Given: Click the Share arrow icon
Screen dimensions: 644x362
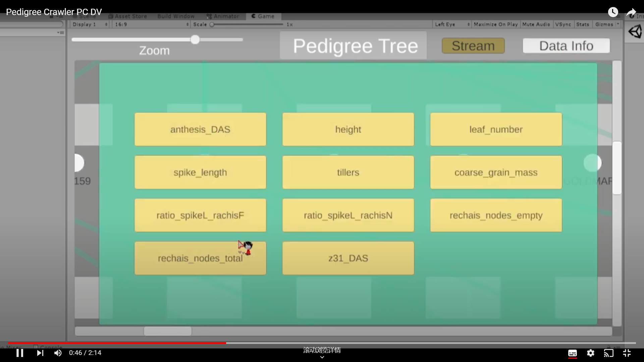Looking at the screenshot, I should [x=631, y=13].
